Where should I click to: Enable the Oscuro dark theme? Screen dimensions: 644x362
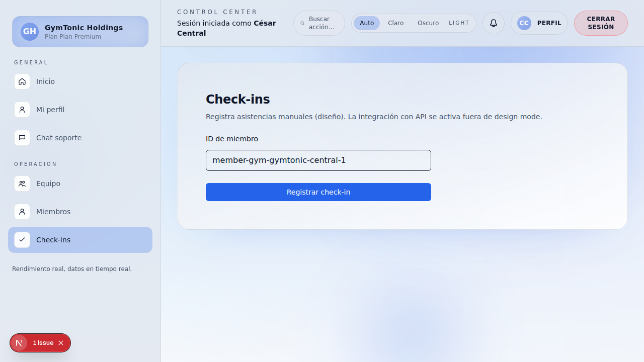point(428,23)
